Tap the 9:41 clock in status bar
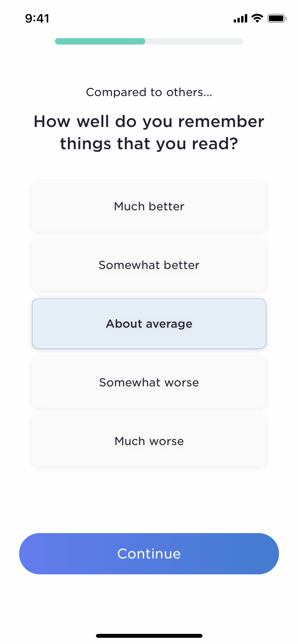298x644 pixels. tap(37, 18)
